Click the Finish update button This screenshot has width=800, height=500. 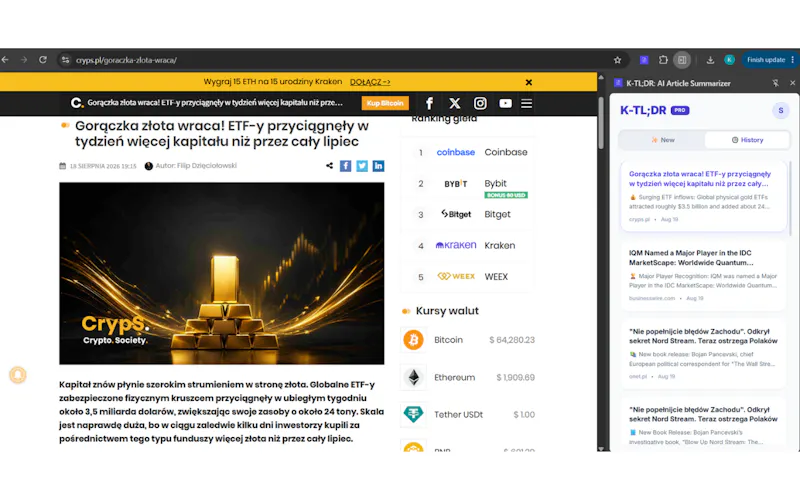point(765,60)
